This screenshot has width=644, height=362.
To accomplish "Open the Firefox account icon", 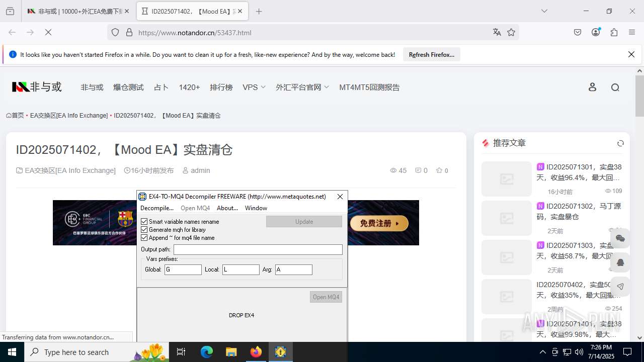I will click(596, 32).
